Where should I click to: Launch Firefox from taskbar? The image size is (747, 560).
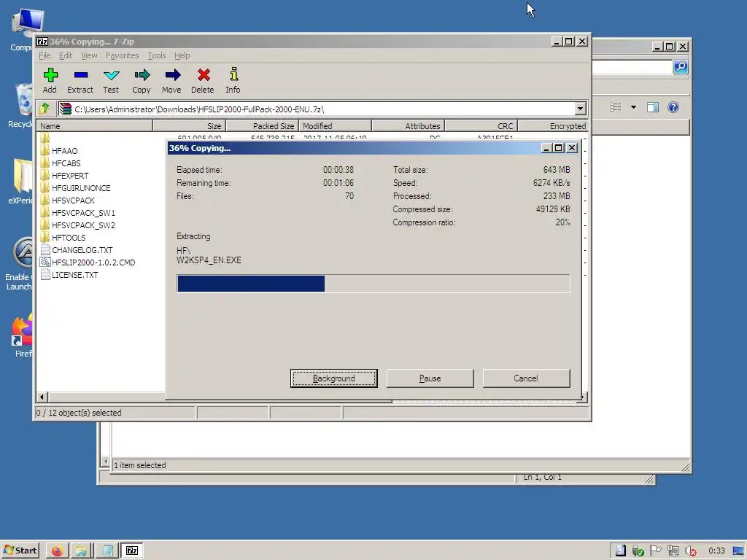tap(57, 551)
